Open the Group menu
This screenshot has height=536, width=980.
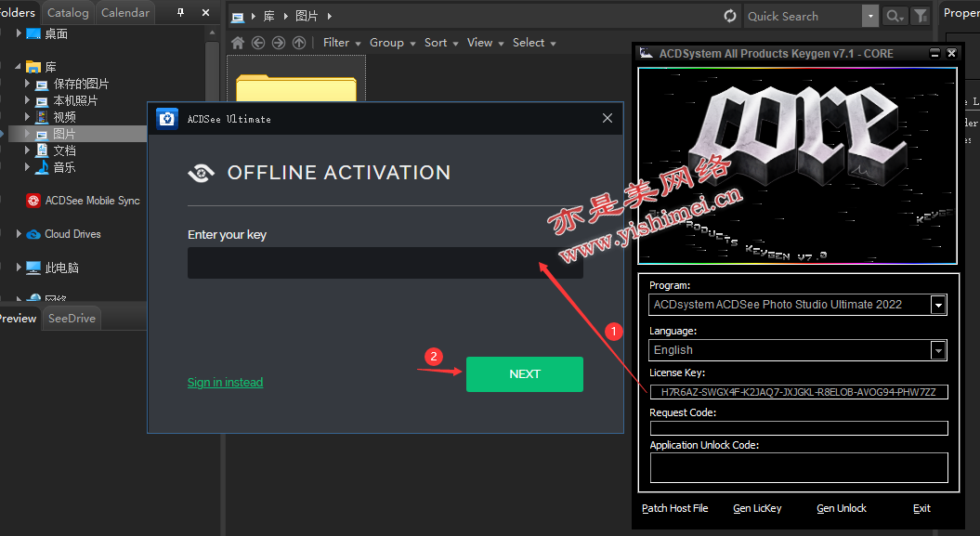click(393, 43)
